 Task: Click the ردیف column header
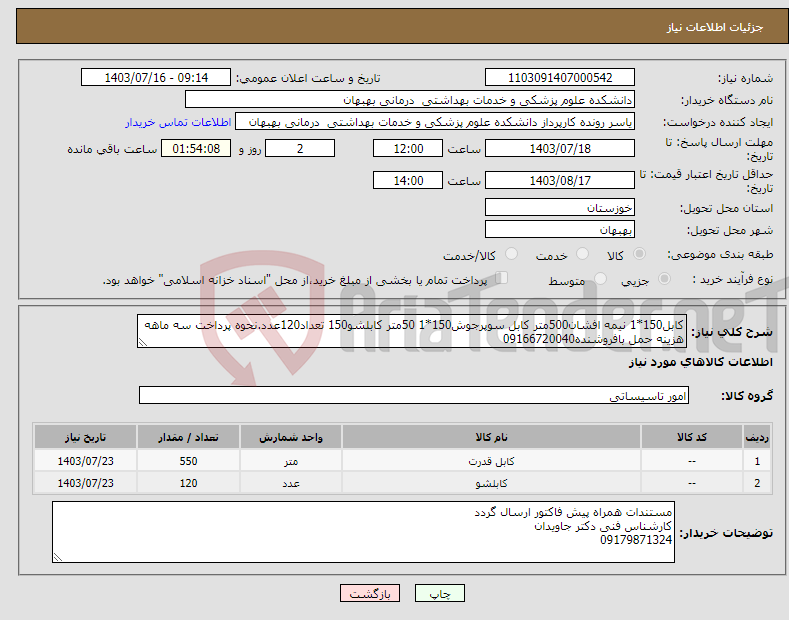(757, 437)
